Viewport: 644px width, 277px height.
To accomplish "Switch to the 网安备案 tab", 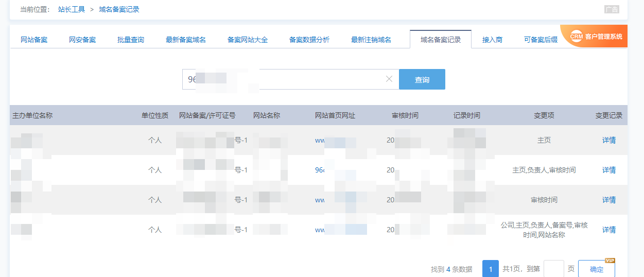I will click(x=82, y=40).
